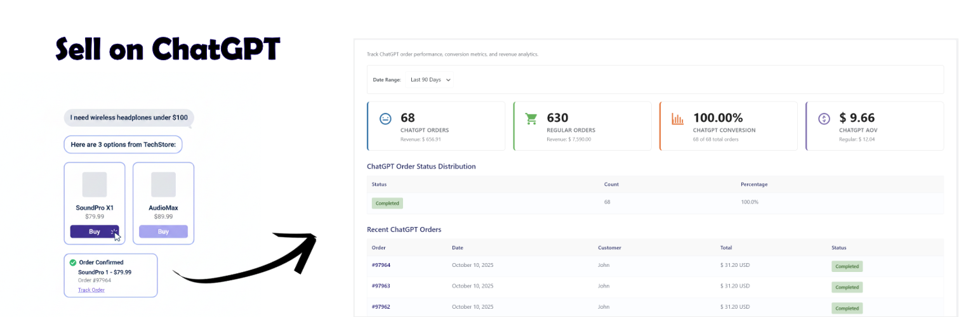Click the Customer column header in Recent Orders
Image resolution: width=980 pixels, height=317 pixels.
pyautogui.click(x=609, y=248)
